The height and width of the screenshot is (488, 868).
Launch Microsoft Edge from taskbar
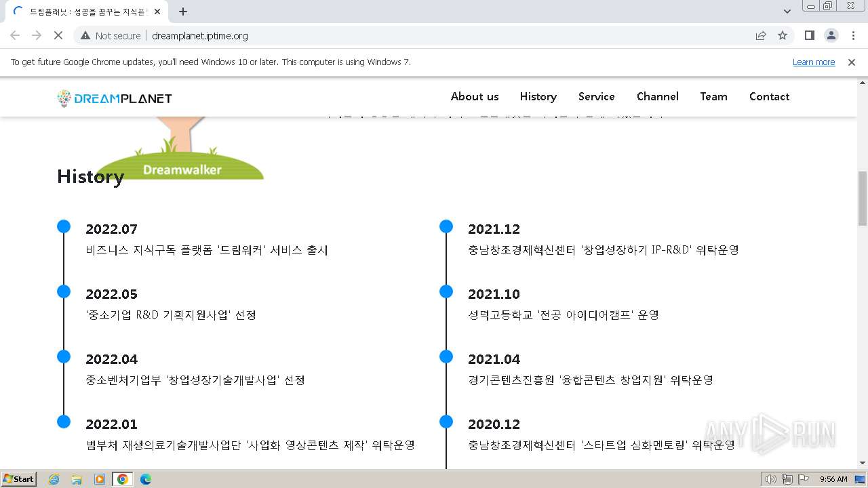tap(146, 479)
